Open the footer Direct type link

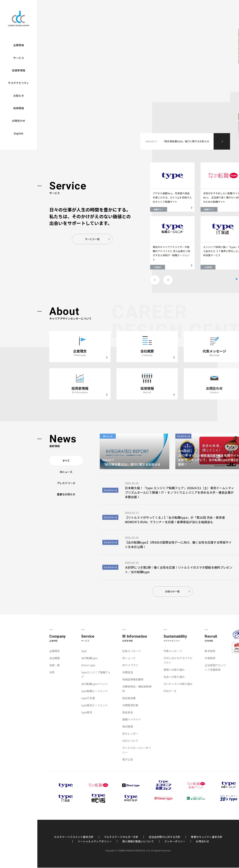[88, 665]
